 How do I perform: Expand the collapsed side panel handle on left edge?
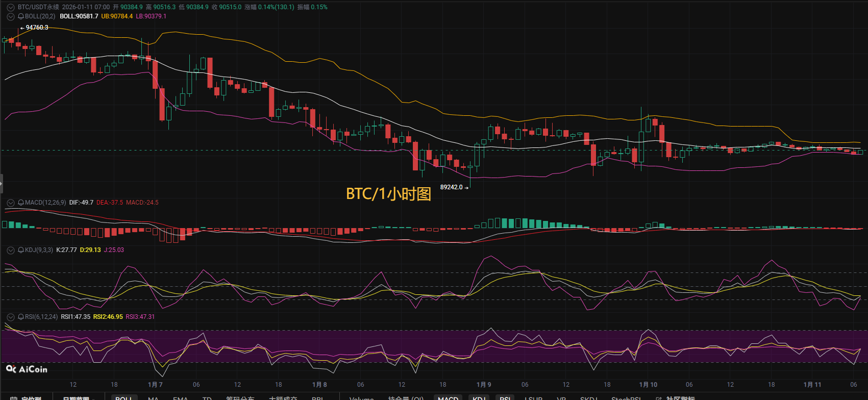[x=2, y=183]
